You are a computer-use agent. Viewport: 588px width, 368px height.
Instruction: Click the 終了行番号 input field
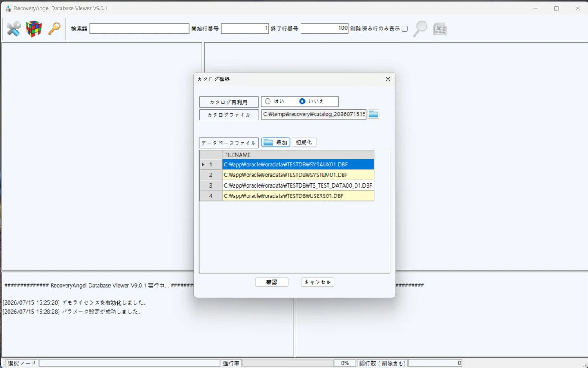coord(325,29)
